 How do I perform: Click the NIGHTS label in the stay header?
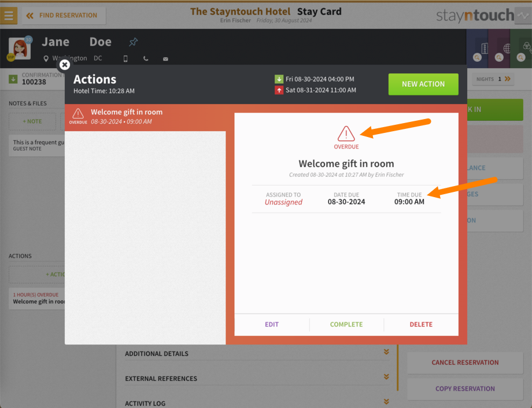tap(485, 79)
